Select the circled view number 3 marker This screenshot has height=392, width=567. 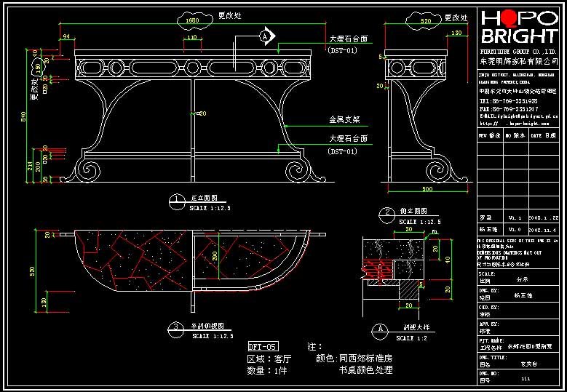[176, 329]
